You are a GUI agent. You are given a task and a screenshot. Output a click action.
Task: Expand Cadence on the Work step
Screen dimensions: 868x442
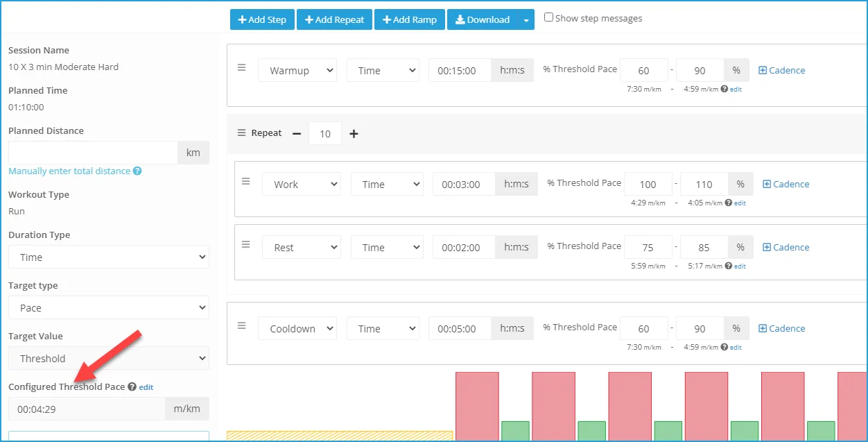coord(786,184)
